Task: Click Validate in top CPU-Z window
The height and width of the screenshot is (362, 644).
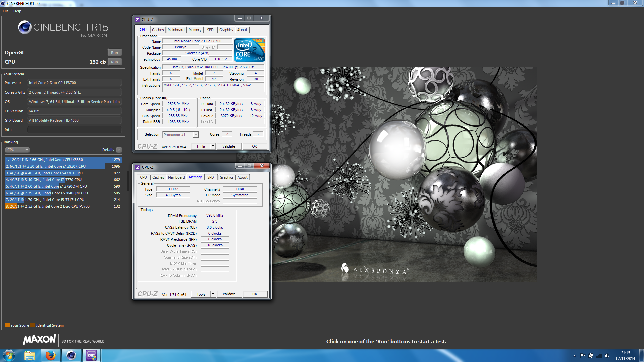Action: 229,146
